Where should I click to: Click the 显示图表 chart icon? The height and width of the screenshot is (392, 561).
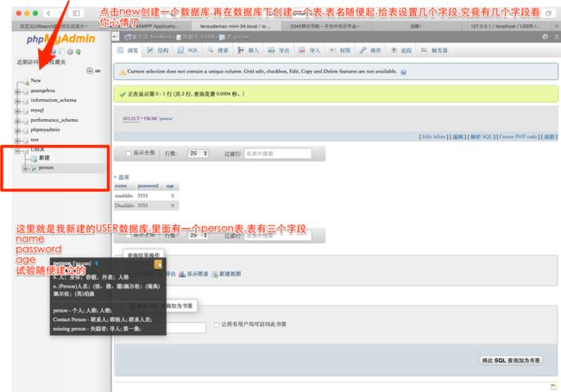182,275
